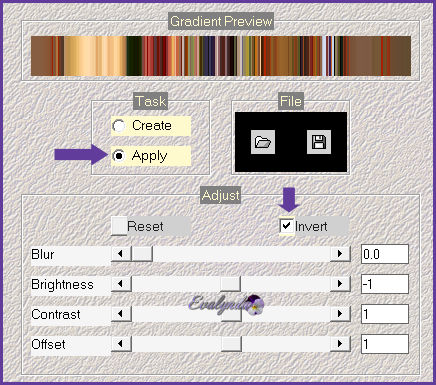Click the Offset slider right arrow

pyautogui.click(x=340, y=344)
